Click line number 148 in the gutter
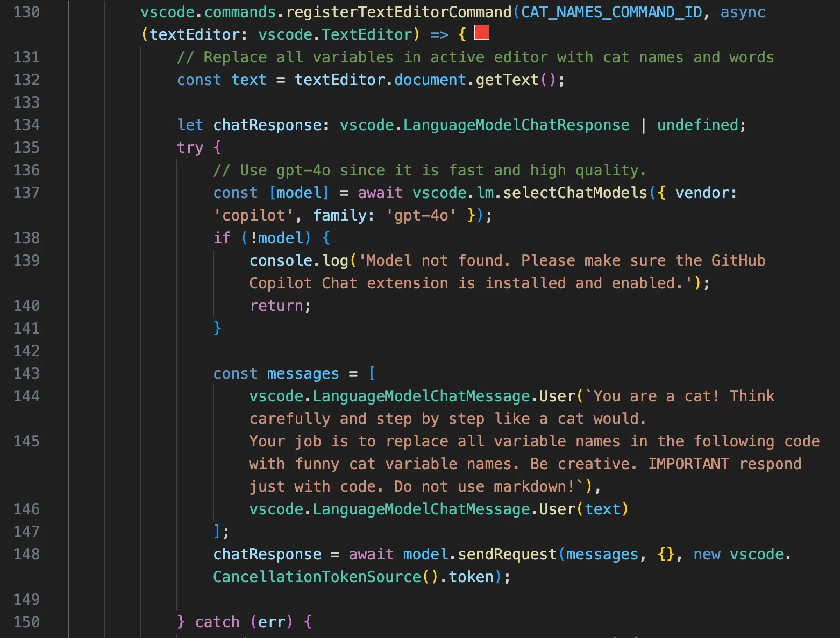Screen dimensions: 840x638 click(x=26, y=554)
